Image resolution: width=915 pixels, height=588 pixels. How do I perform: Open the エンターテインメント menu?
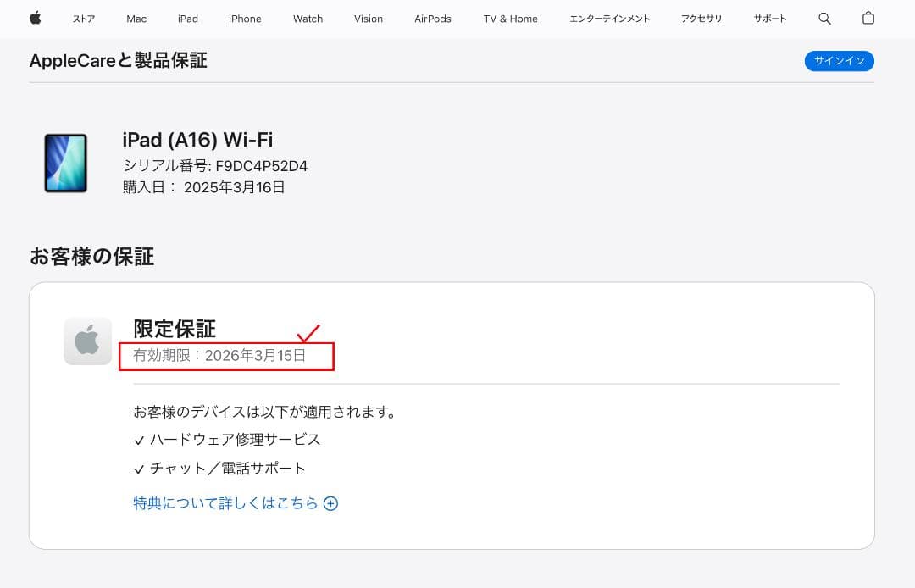609,19
